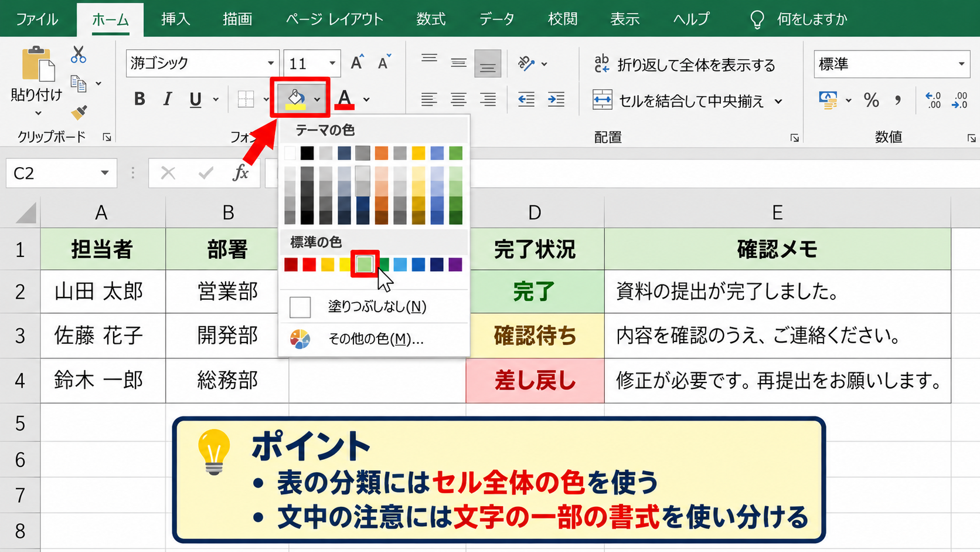Pick the purple standard color swatch
The height and width of the screenshot is (552, 980).
click(455, 265)
